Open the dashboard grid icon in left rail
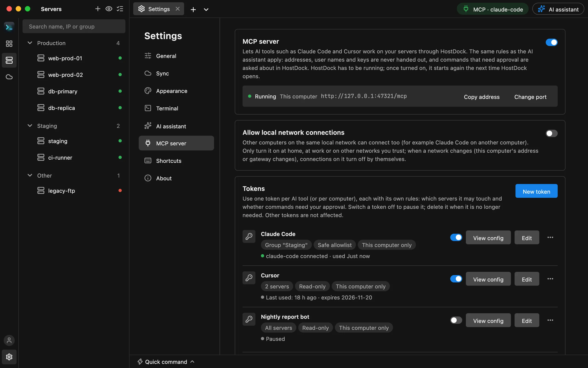This screenshot has width=588, height=368. coord(9,43)
